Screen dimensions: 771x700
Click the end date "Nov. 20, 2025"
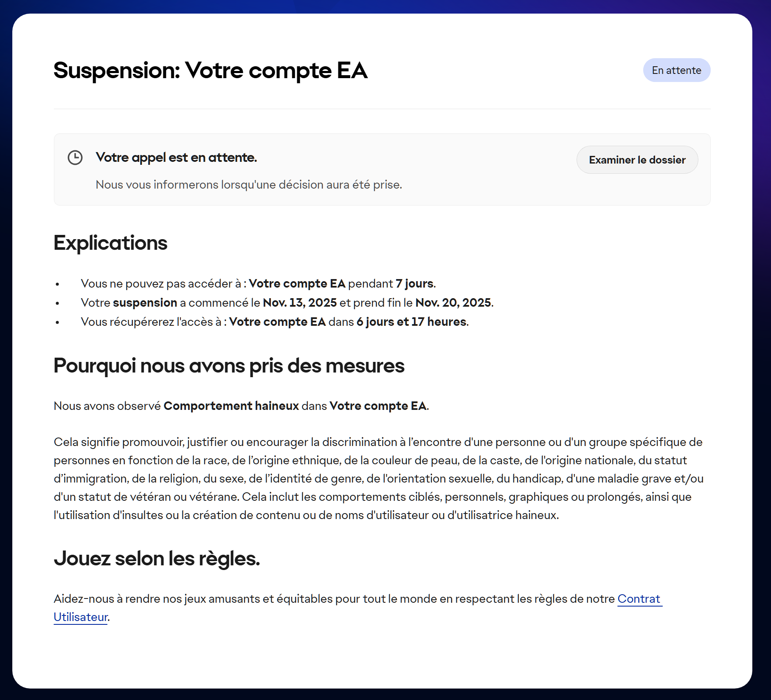pos(453,303)
